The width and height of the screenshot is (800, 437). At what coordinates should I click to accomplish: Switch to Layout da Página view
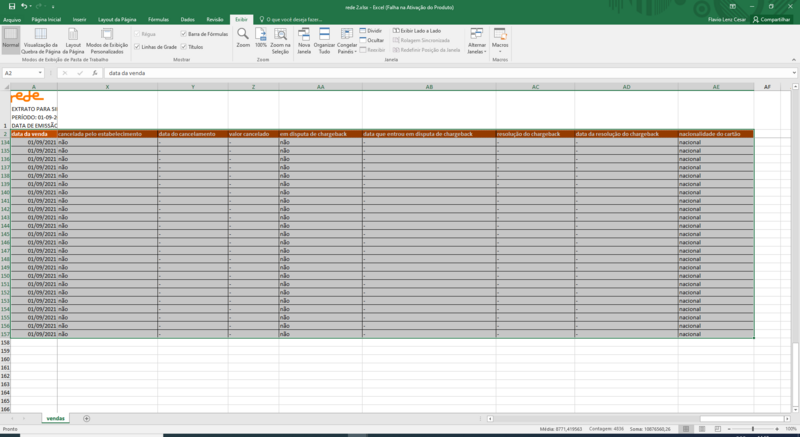click(73, 41)
